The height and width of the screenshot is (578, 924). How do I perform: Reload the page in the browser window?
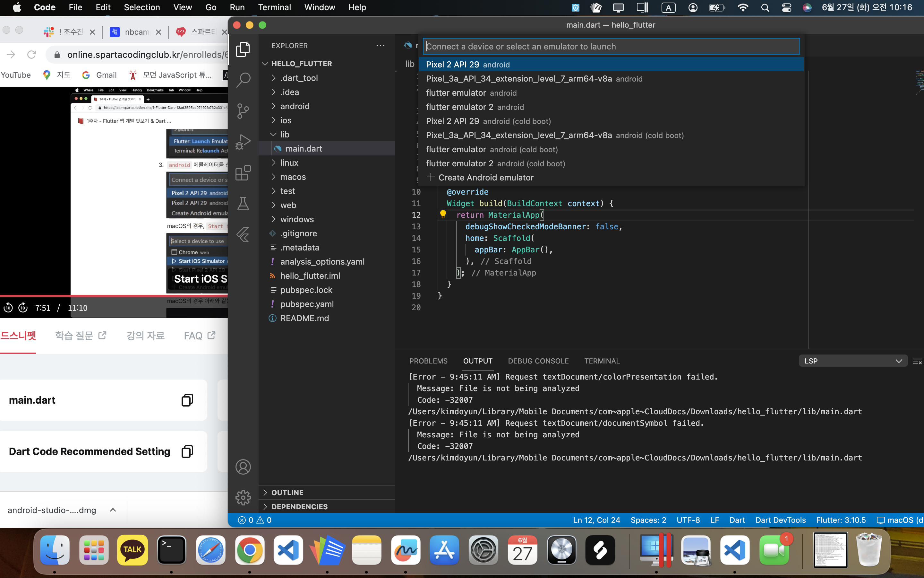tap(32, 55)
